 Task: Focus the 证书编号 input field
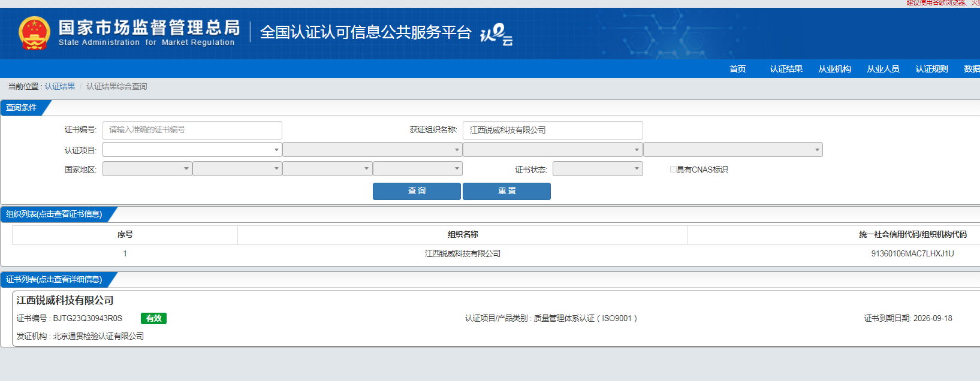192,130
